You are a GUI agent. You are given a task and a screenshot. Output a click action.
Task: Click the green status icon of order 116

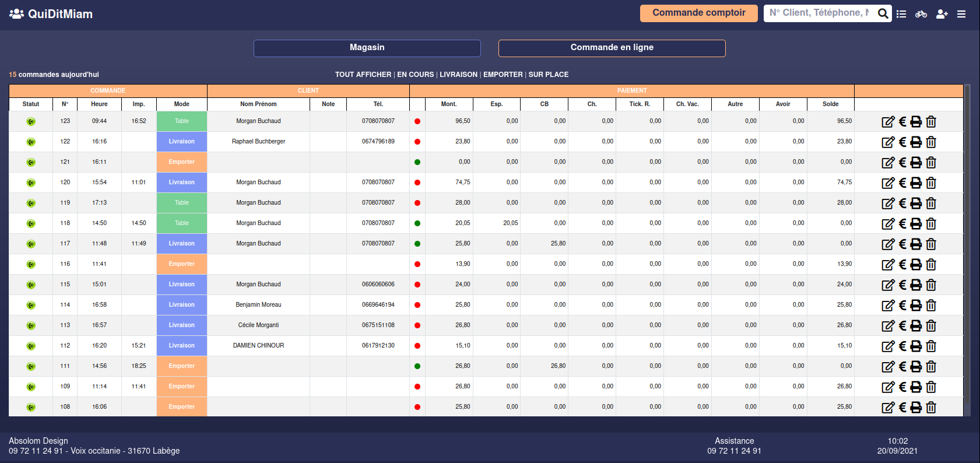click(x=31, y=264)
